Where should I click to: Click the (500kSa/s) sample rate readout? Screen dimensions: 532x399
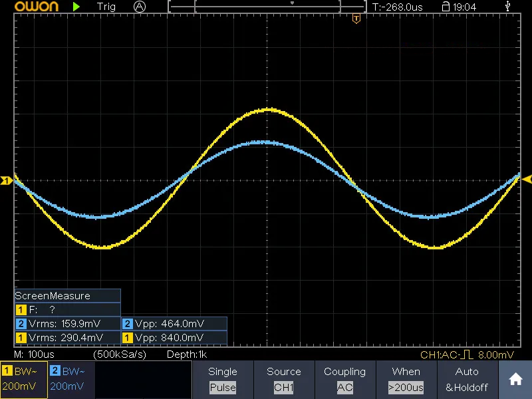coord(120,354)
